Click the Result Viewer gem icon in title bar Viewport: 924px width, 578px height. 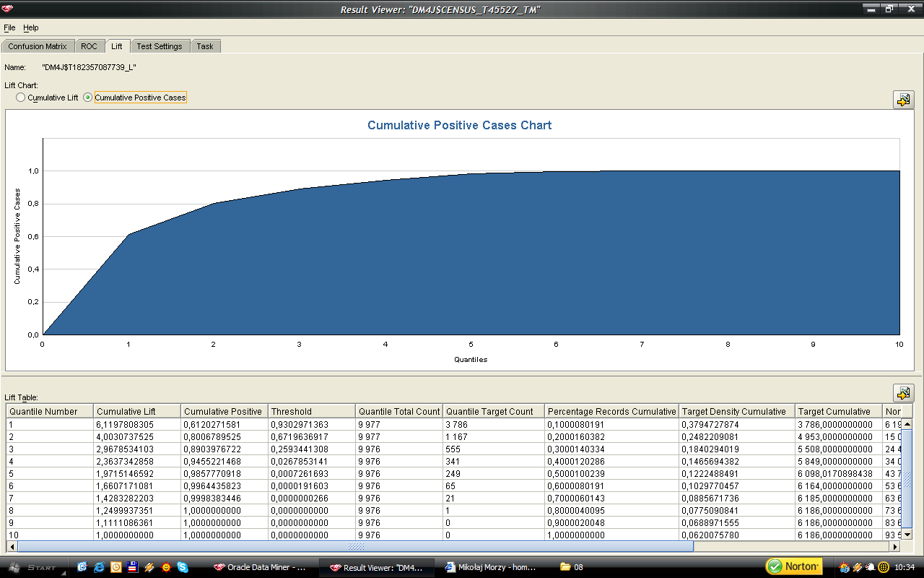click(x=7, y=9)
